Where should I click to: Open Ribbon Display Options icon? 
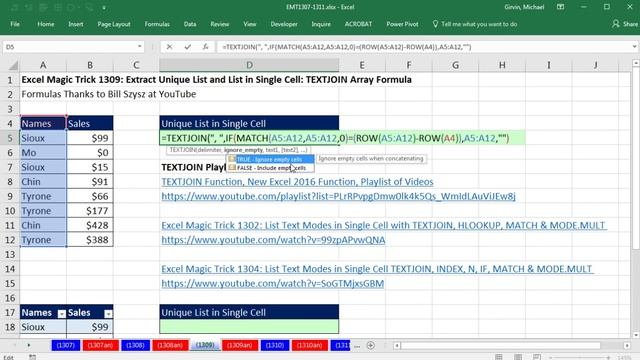tap(560, 7)
